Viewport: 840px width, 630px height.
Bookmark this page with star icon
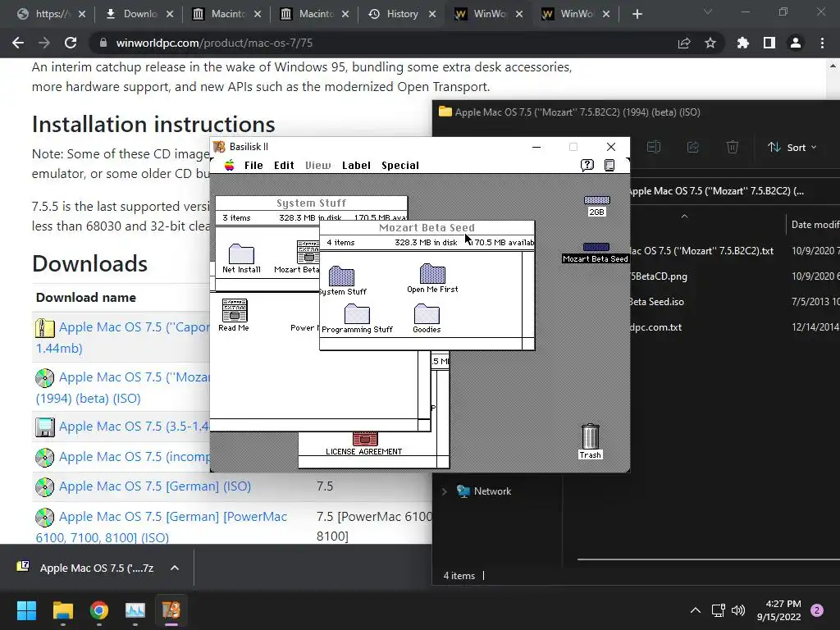(x=710, y=43)
